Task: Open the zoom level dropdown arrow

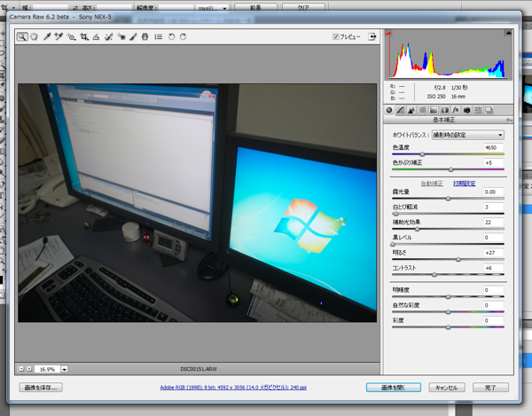Action: [x=65, y=369]
